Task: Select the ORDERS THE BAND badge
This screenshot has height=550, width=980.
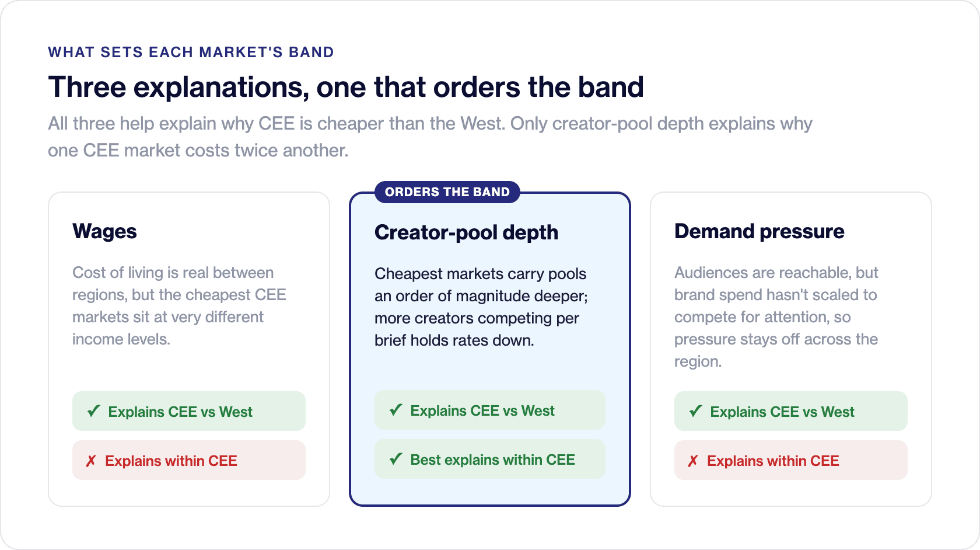Action: pyautogui.click(x=447, y=192)
